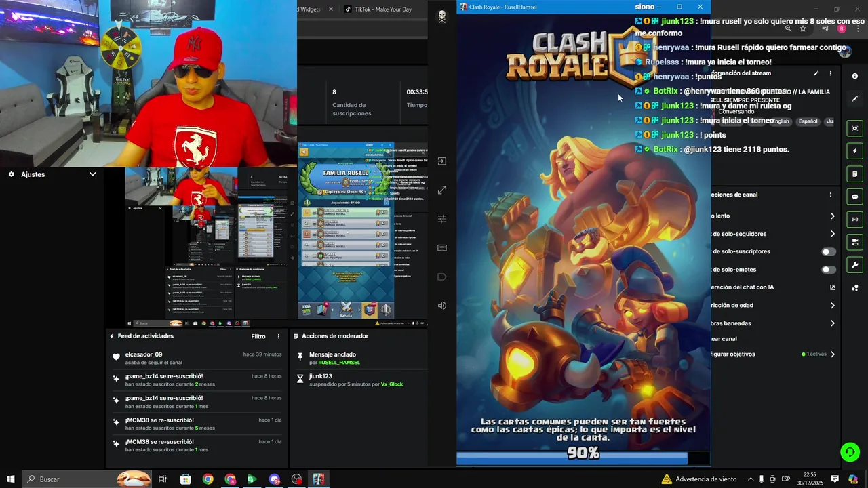Click the pencil edit icon in right sidebar

tap(854, 99)
